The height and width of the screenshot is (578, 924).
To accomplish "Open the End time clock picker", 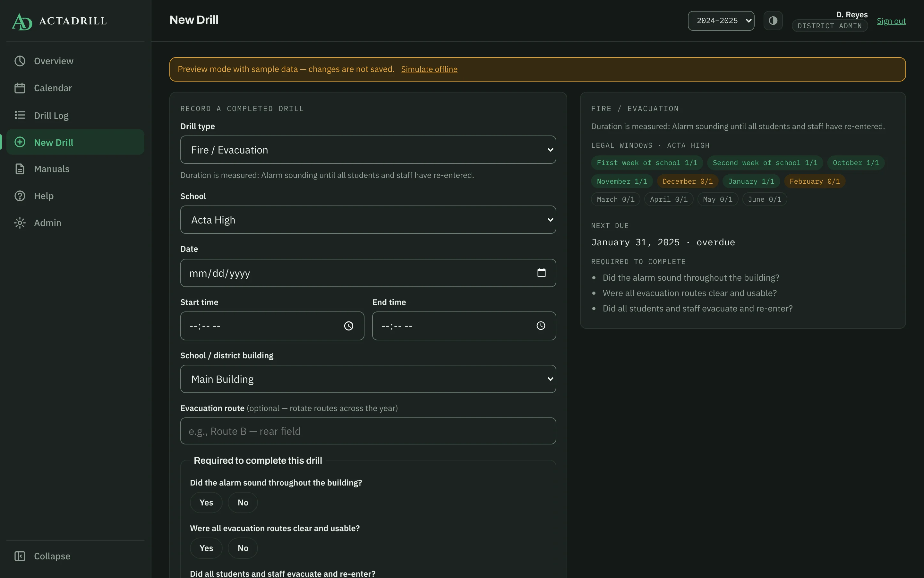I will click(x=541, y=326).
